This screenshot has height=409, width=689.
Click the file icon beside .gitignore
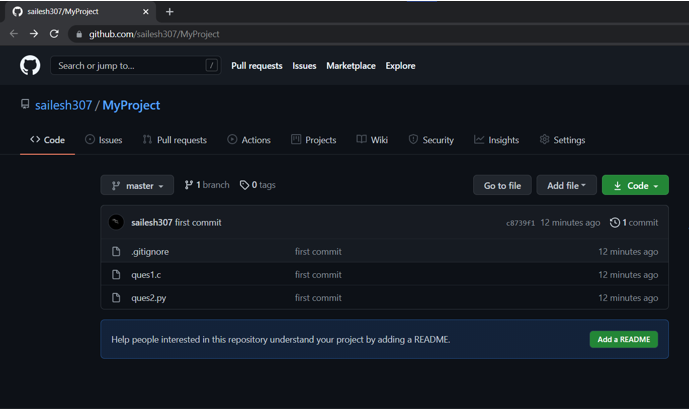[116, 251]
